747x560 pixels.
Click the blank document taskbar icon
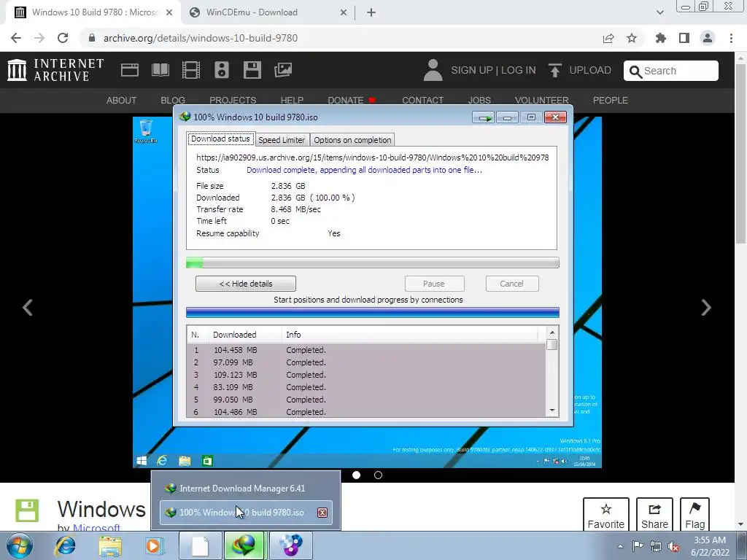200,545
